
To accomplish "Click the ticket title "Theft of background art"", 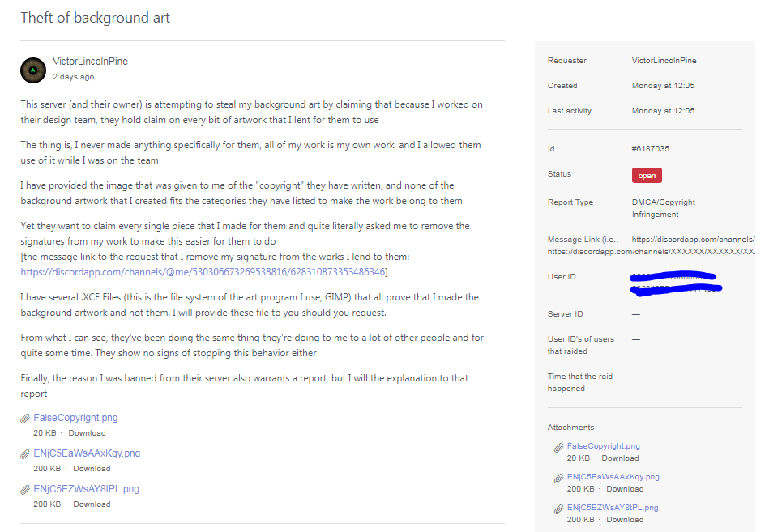I will (x=95, y=18).
